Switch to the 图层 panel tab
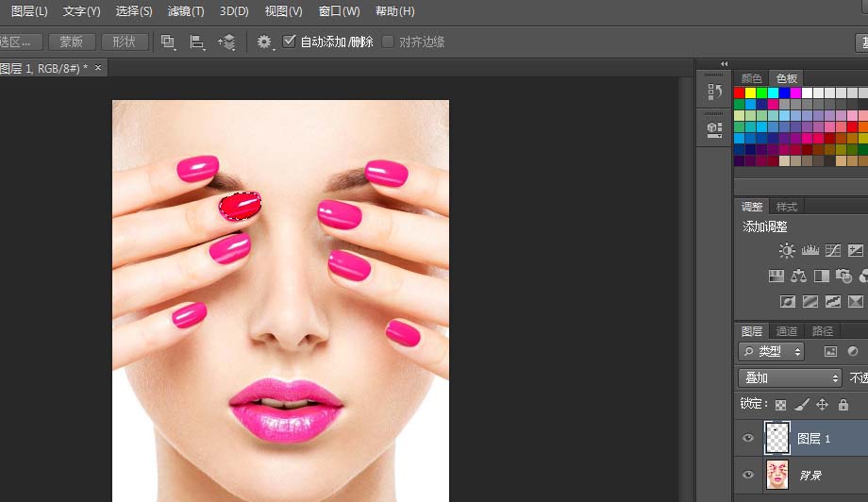868x502 pixels. click(x=752, y=331)
